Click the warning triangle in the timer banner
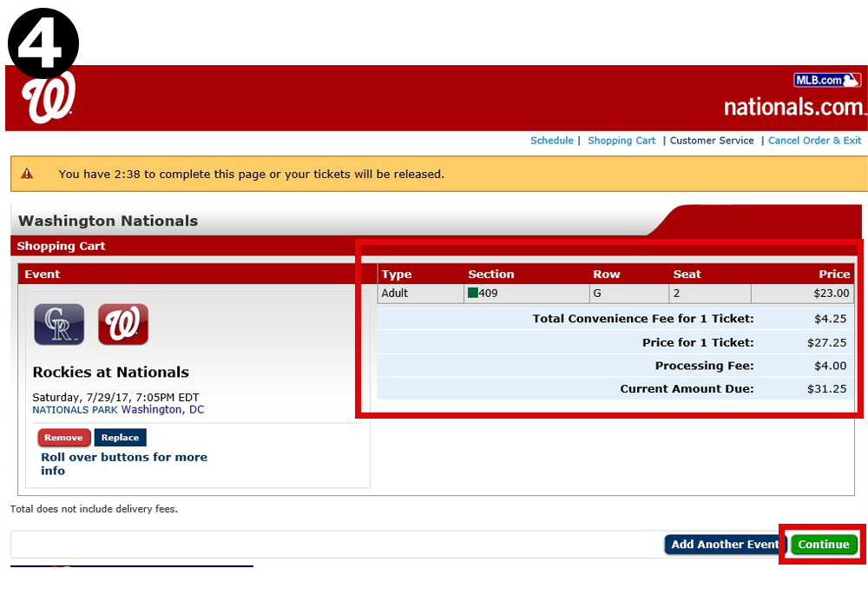Screen dimensions: 868x608 click(x=27, y=174)
